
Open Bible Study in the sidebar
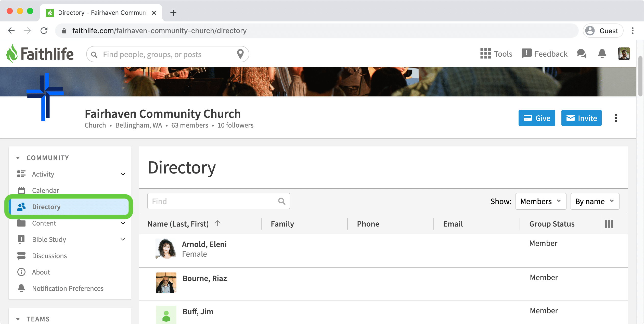coord(49,240)
